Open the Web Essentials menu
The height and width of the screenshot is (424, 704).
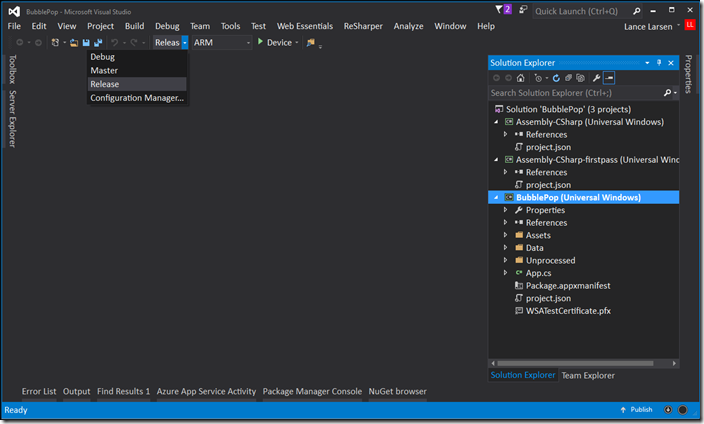coord(305,26)
